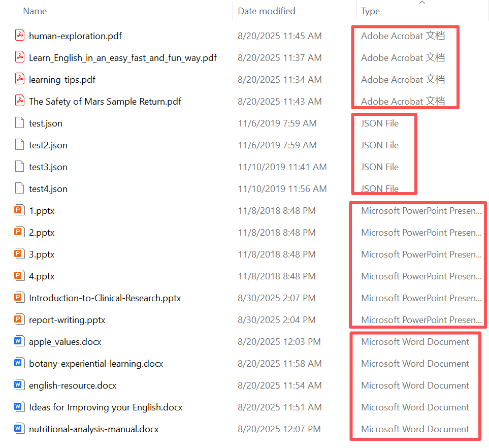Screen dimensions: 489x448
Task: Click the file icon beside test4.json
Action: (x=20, y=188)
